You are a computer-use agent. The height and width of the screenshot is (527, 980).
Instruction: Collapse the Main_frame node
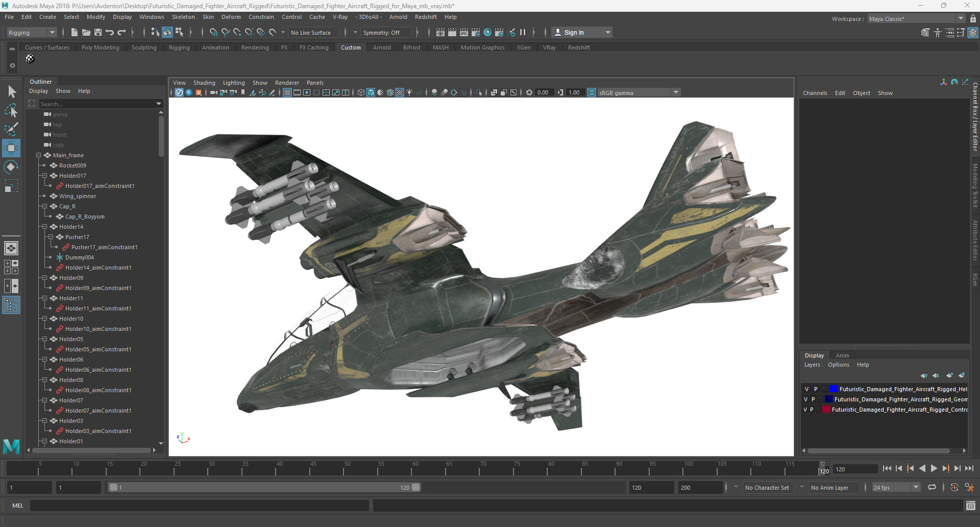[x=38, y=155]
